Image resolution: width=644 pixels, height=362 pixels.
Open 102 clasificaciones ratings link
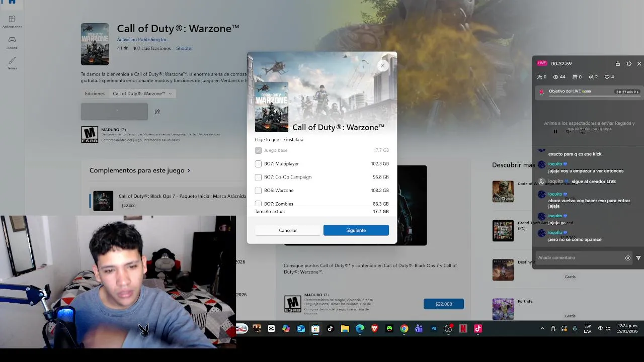click(152, 48)
